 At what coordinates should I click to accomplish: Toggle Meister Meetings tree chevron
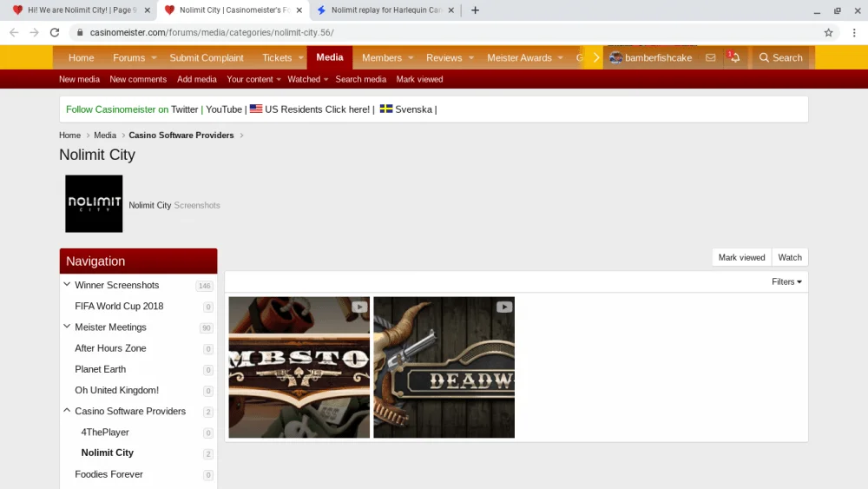pos(67,327)
